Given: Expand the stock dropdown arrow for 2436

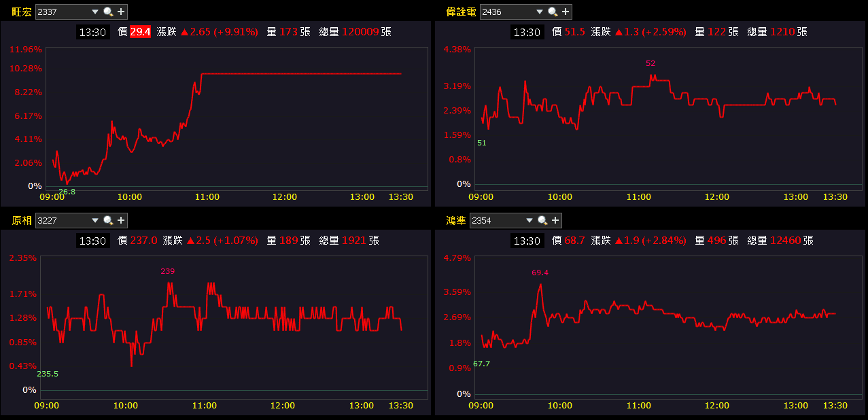Looking at the screenshot, I should coord(540,12).
